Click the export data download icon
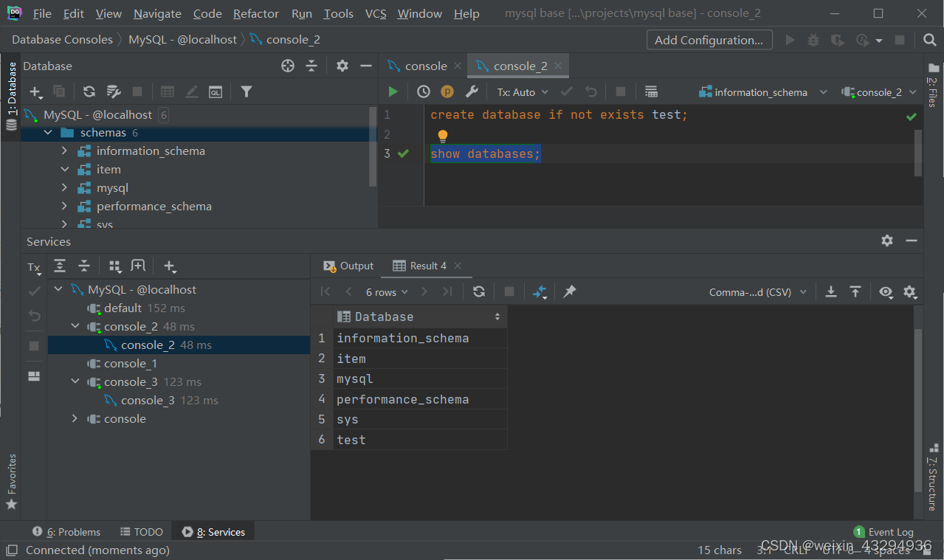944x560 pixels. (831, 291)
